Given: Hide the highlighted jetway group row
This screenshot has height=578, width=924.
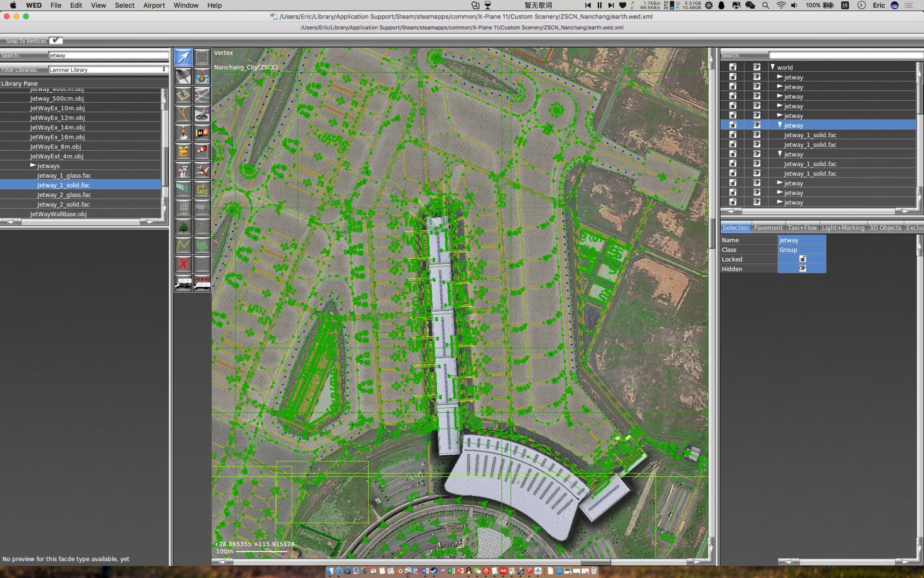Looking at the screenshot, I should click(757, 125).
